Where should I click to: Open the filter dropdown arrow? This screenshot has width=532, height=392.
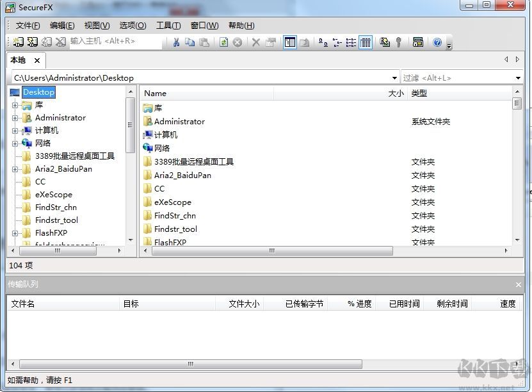click(518, 78)
